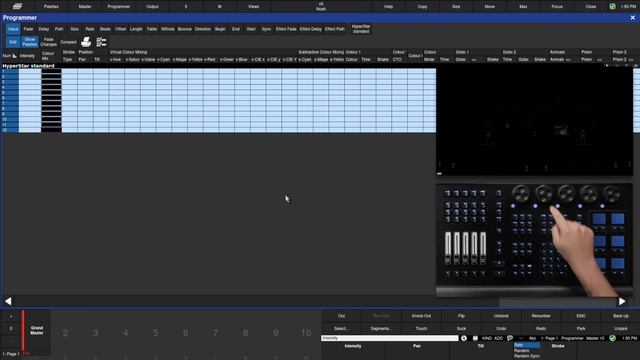Click the Redo button
This screenshot has height=360, width=640.
point(541,328)
